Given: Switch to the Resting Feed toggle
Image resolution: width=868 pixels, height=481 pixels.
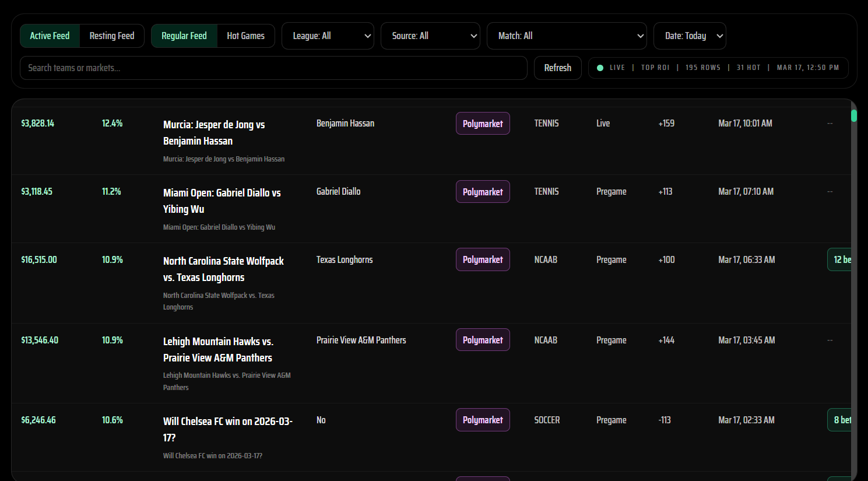Looking at the screenshot, I should pyautogui.click(x=112, y=36).
